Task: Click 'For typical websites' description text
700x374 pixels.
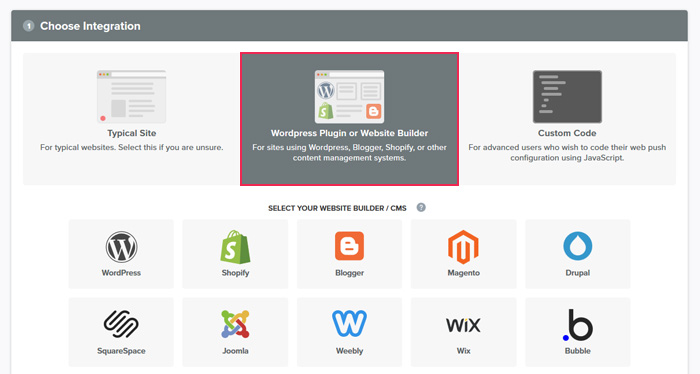Action: pyautogui.click(x=132, y=147)
